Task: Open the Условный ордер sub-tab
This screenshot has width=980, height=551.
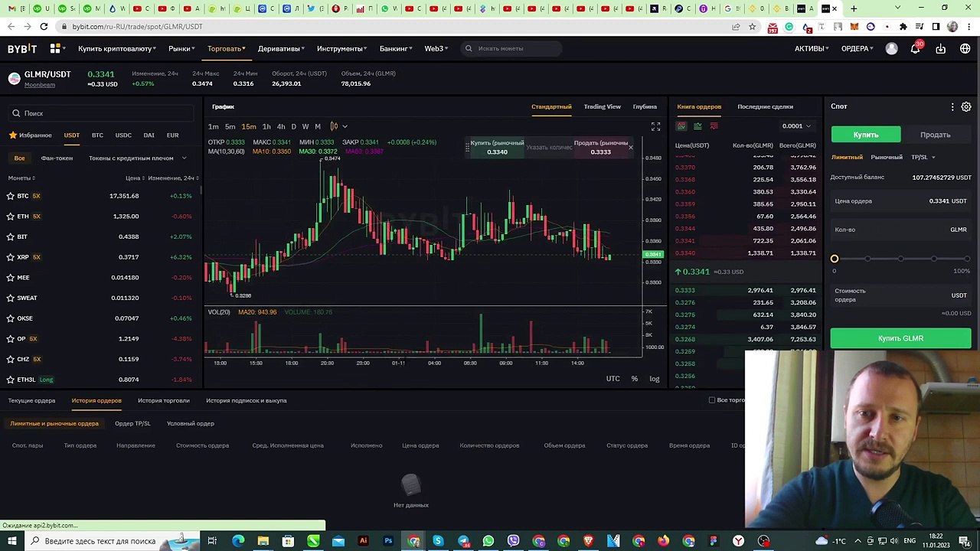Action: click(191, 423)
